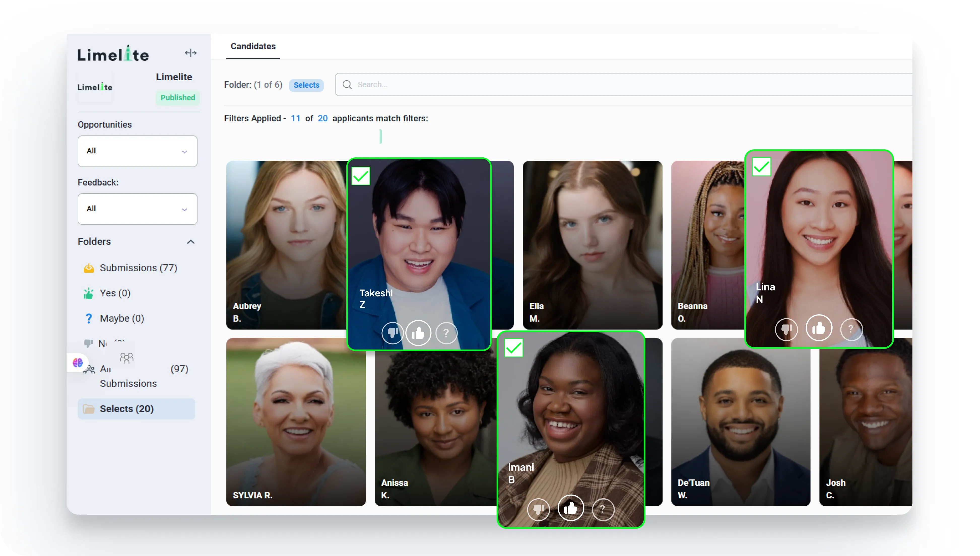Click the Selects folder icon

[89, 409]
